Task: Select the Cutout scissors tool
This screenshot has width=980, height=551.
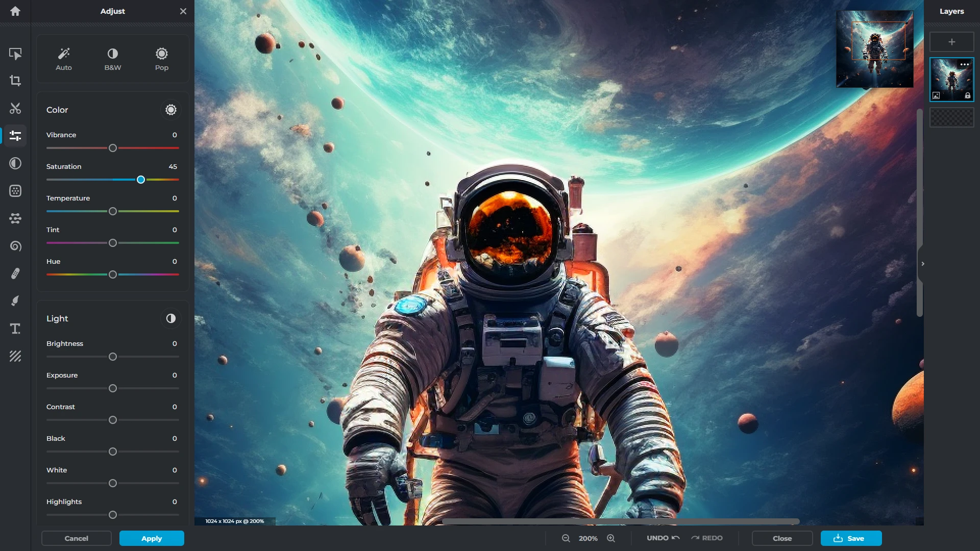Action: [x=15, y=108]
